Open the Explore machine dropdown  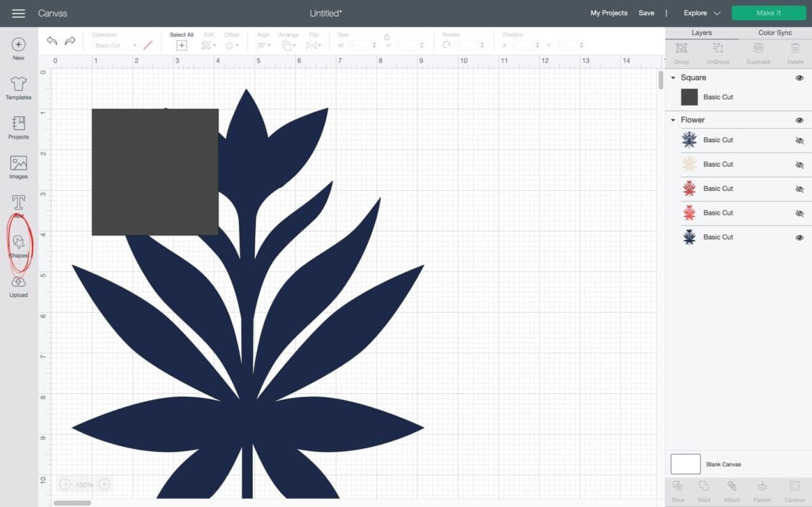(x=702, y=13)
